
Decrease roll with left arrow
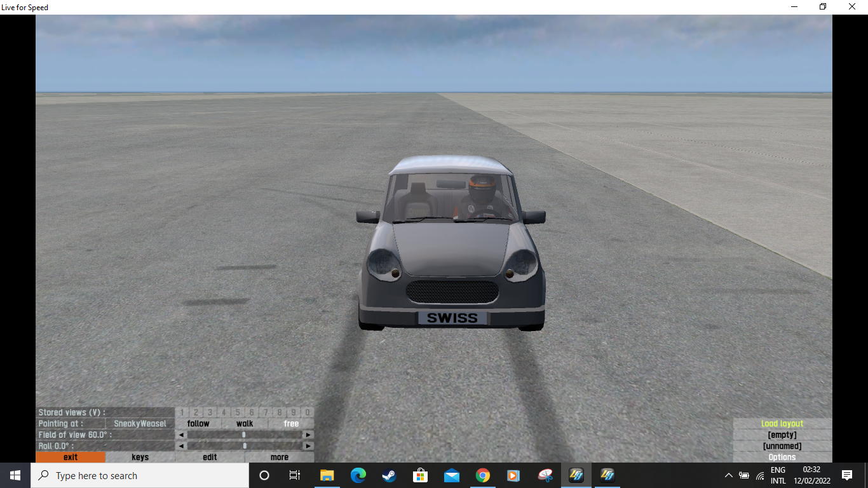(181, 446)
